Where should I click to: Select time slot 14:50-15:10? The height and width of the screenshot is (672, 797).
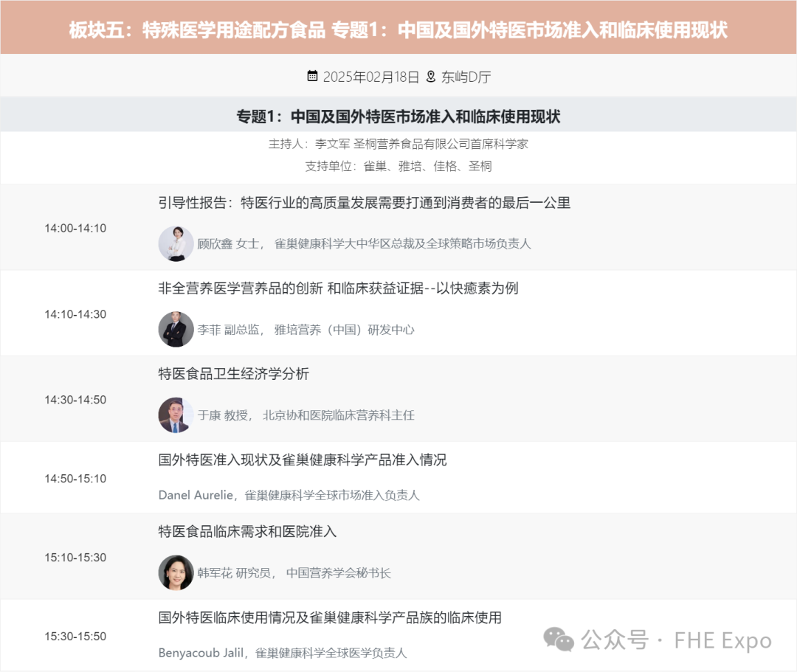point(75,479)
